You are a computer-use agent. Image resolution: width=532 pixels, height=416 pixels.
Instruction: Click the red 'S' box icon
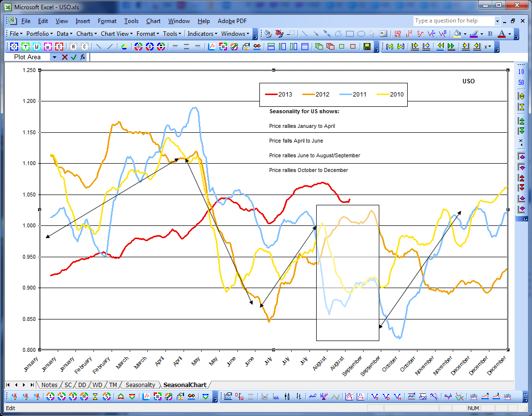(x=59, y=47)
